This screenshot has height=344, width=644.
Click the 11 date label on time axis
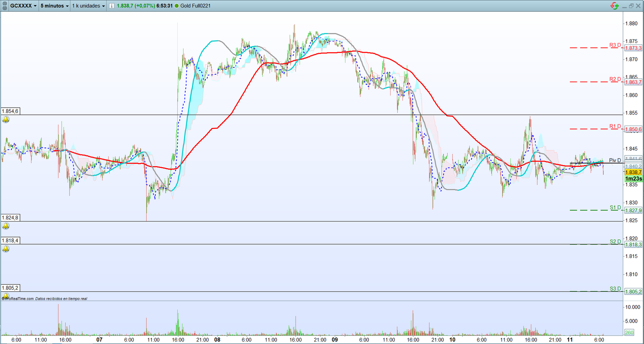pyautogui.click(x=570, y=340)
